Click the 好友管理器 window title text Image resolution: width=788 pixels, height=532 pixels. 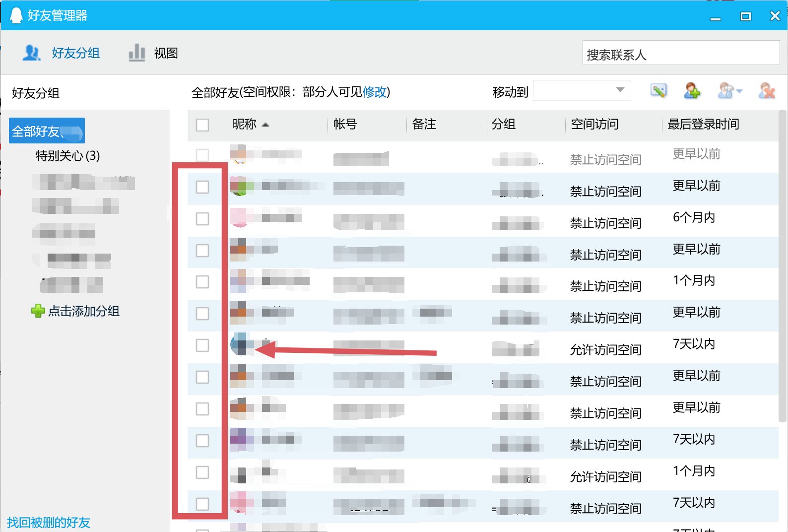[x=58, y=15]
